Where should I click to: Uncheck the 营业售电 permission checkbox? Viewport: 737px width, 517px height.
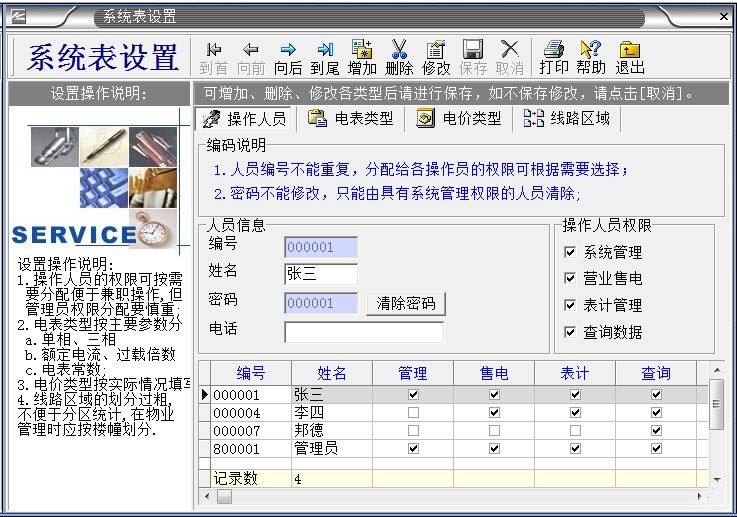pos(570,279)
